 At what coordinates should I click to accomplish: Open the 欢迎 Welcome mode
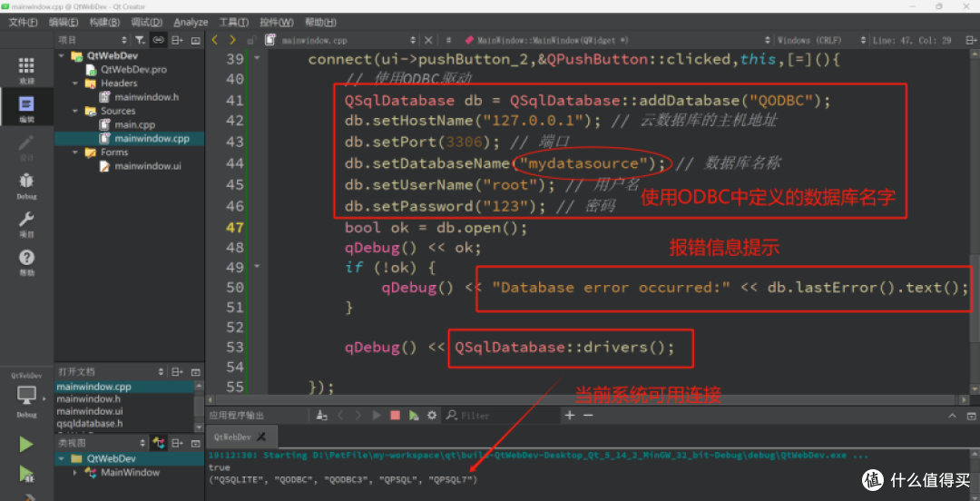point(26,70)
